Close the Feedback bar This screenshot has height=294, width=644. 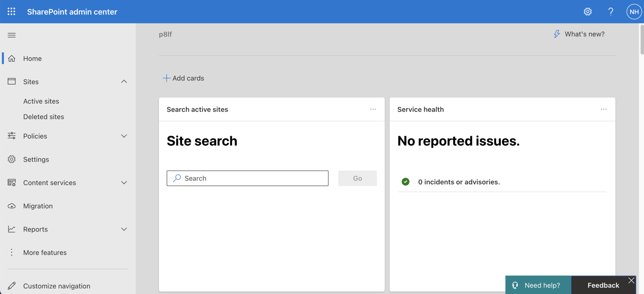(631, 280)
